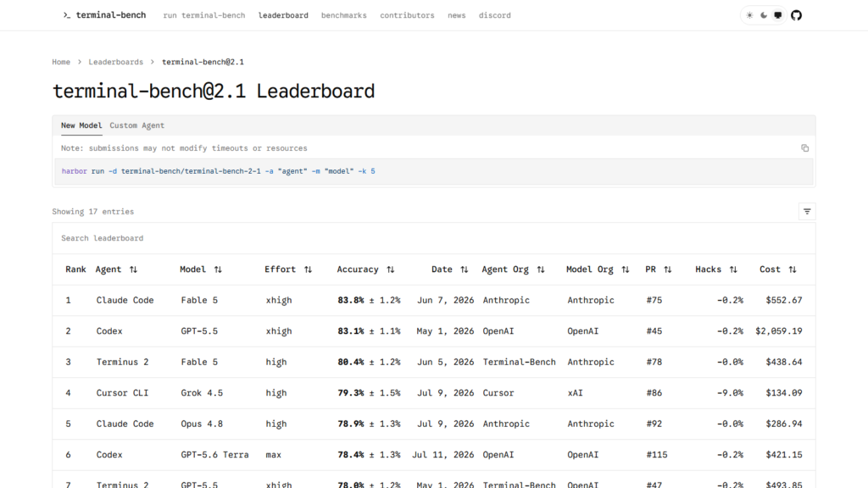
Task: Open PR #45 link
Action: point(654,331)
